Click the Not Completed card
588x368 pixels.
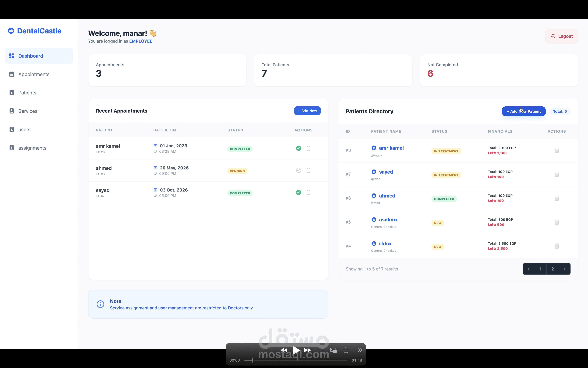[499, 70]
